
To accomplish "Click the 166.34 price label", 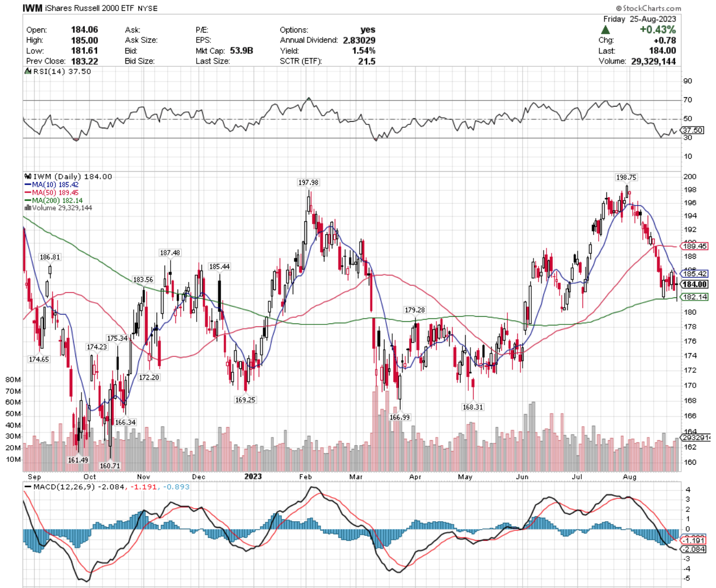I will coord(125,422).
